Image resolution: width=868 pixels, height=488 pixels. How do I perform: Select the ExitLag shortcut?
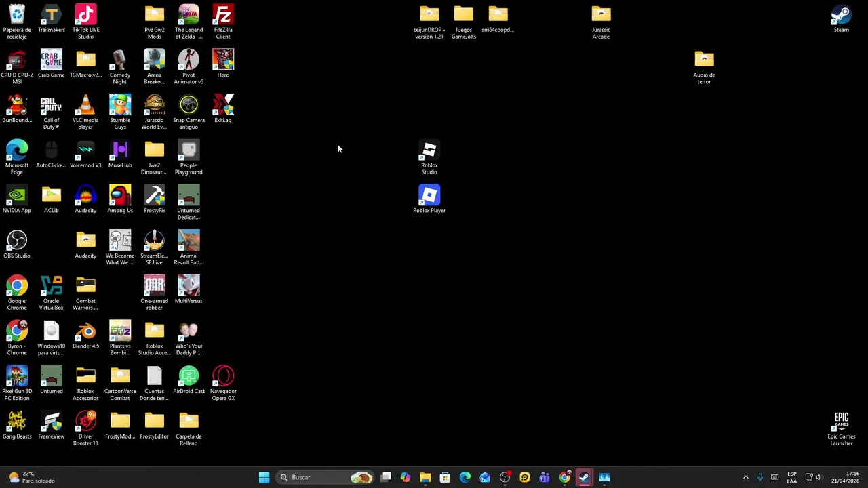(223, 109)
